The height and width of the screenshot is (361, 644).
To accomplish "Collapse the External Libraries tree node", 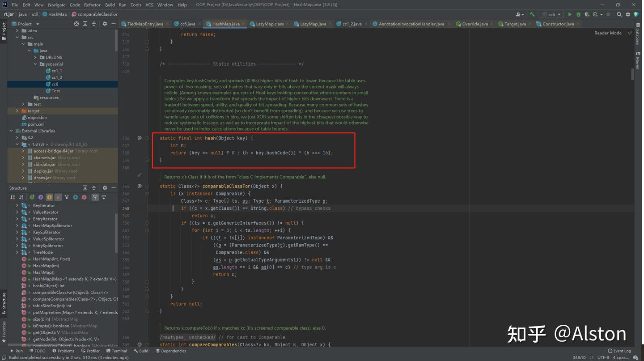I will coord(11,131).
